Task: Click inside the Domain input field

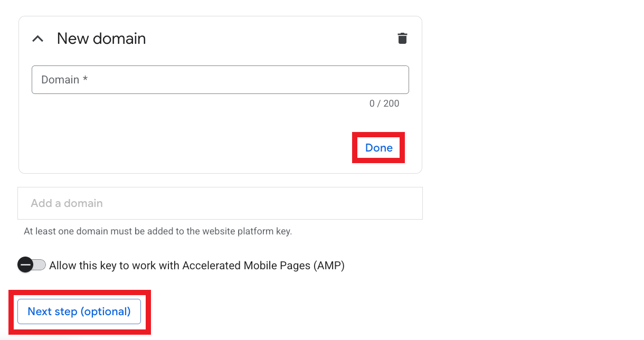Action: (x=220, y=80)
